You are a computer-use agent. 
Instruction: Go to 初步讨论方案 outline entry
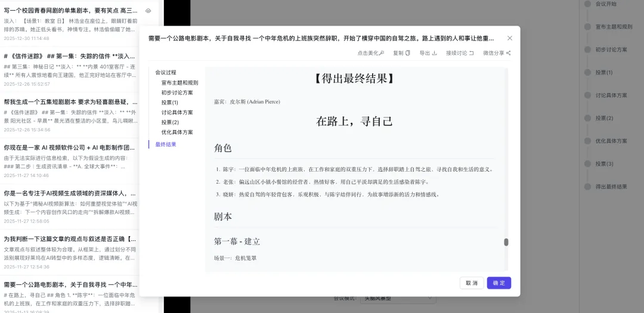[x=177, y=92]
